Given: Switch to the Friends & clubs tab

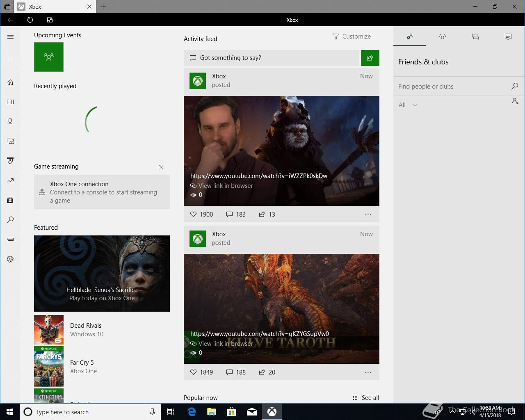Looking at the screenshot, I should (x=410, y=37).
